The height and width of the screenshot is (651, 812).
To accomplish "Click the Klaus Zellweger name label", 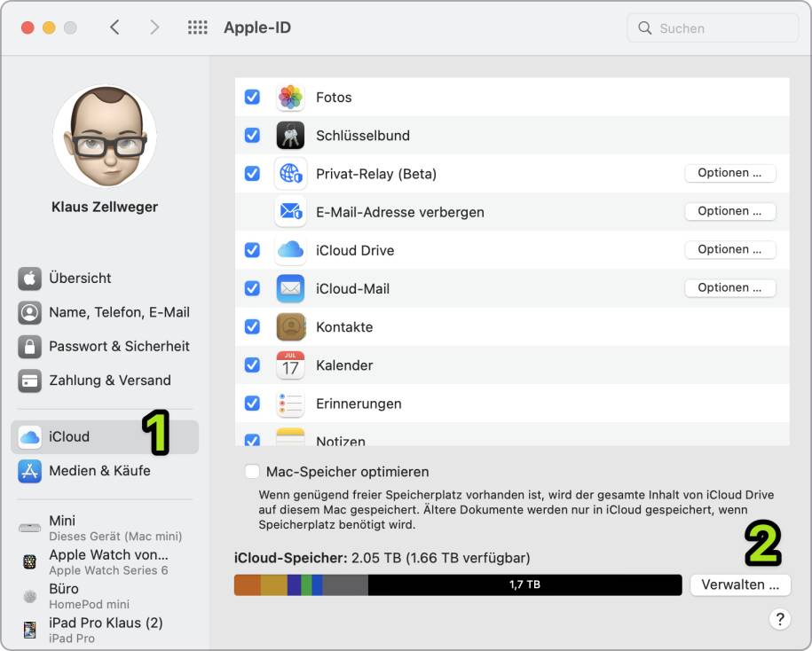I will (105, 207).
